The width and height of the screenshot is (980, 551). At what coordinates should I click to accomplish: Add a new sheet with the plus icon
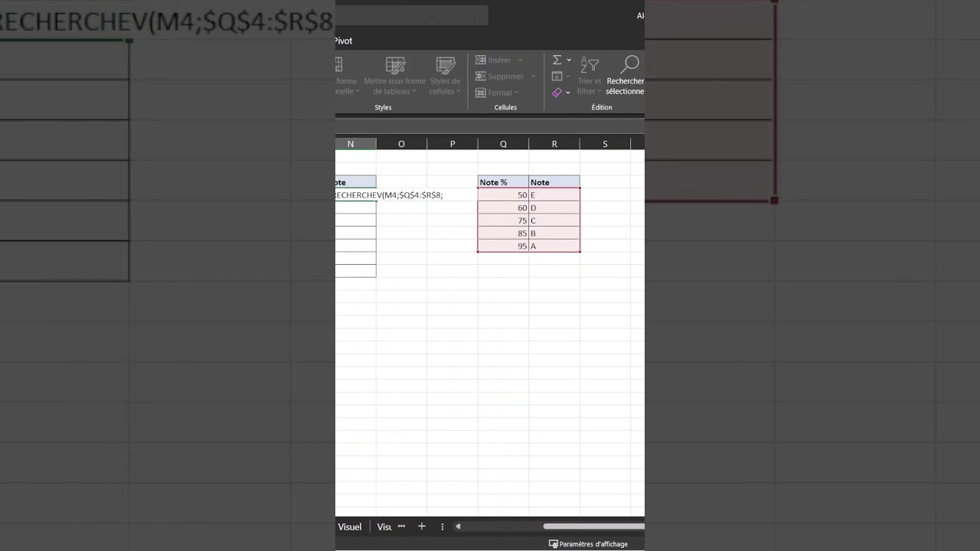(421, 527)
